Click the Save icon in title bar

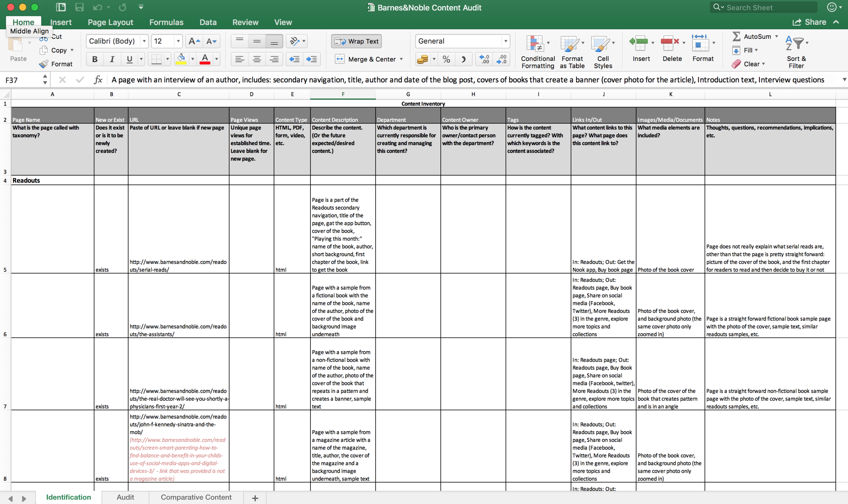click(x=79, y=7)
